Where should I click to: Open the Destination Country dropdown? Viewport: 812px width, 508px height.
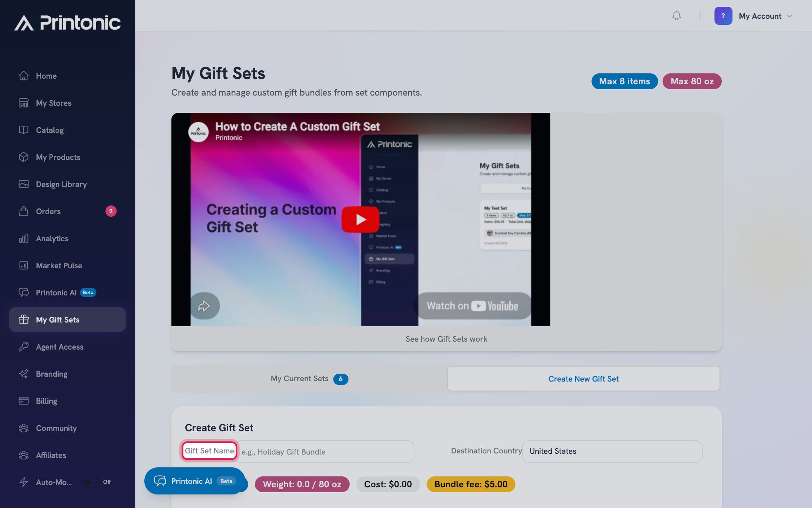click(x=612, y=451)
